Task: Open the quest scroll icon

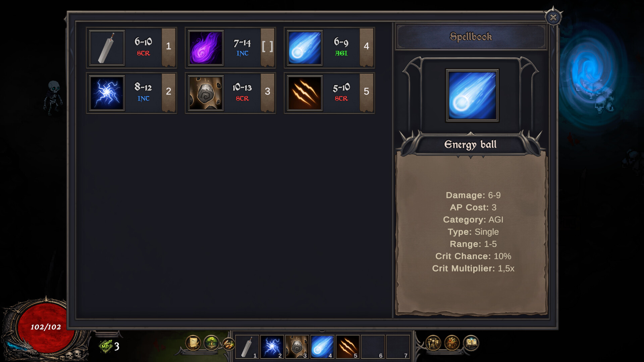Action: click(x=193, y=343)
